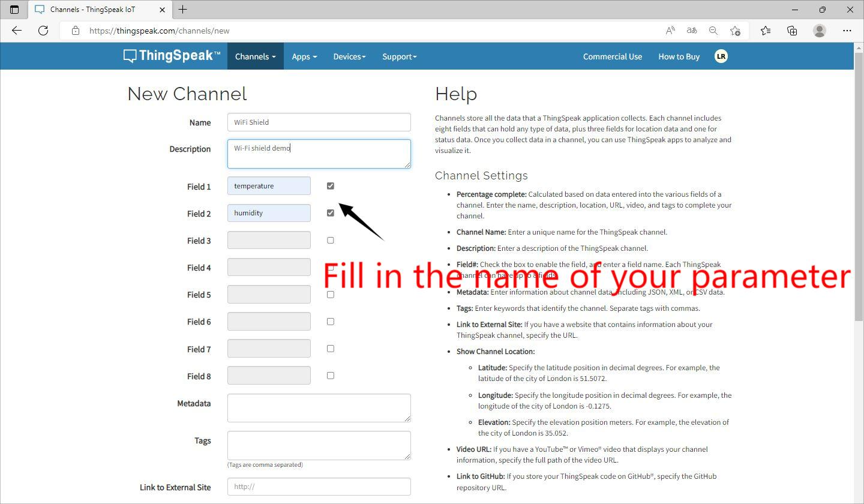Viewport: 864px width, 504px height.
Task: Open the Commercial Use link
Action: tap(613, 56)
